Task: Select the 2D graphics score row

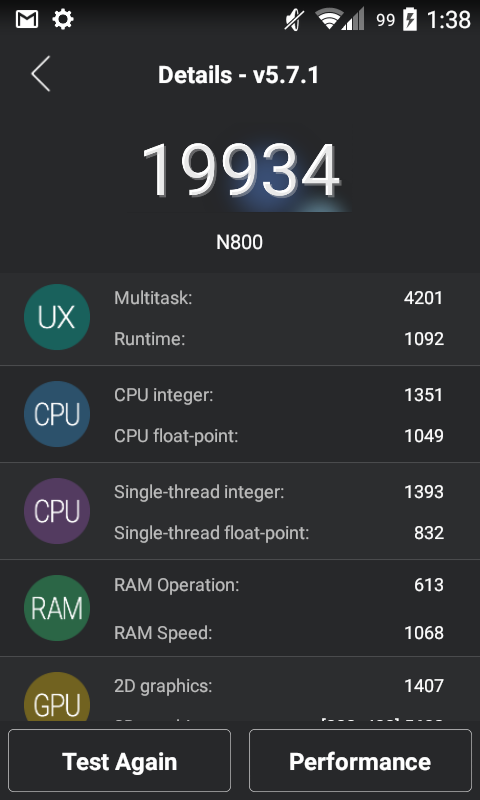Action: [279, 686]
